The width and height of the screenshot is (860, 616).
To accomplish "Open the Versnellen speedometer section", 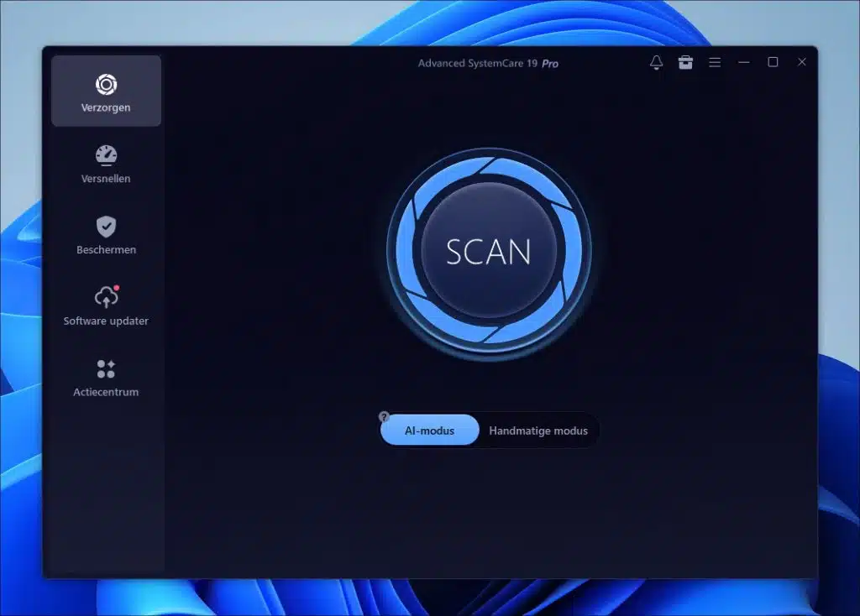I will tap(106, 164).
